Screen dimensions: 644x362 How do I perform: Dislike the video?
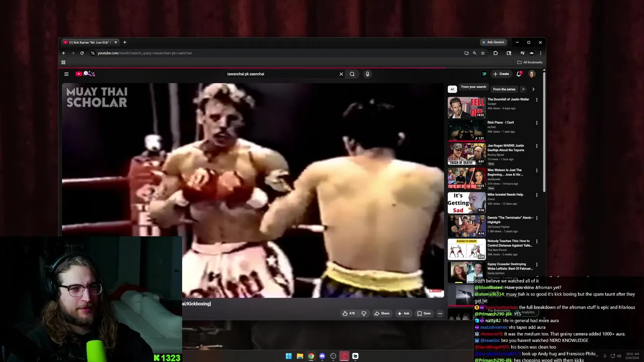(364, 313)
